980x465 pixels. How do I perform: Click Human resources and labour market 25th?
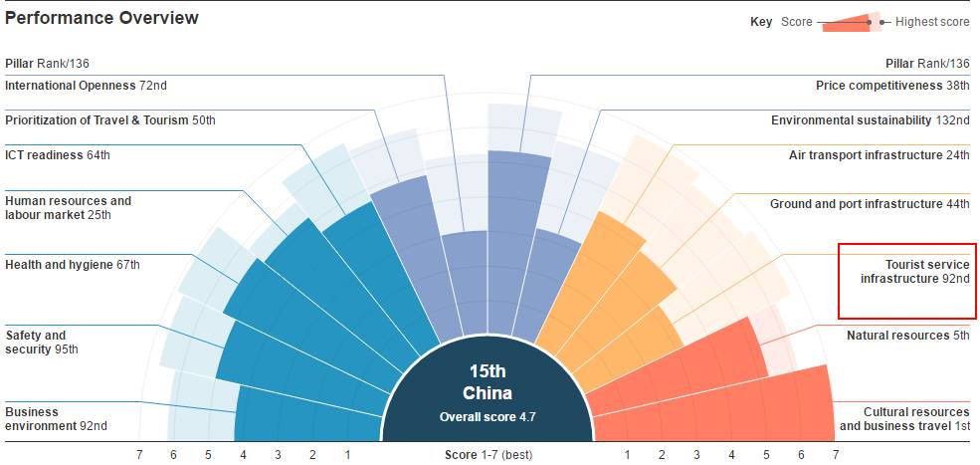68,208
